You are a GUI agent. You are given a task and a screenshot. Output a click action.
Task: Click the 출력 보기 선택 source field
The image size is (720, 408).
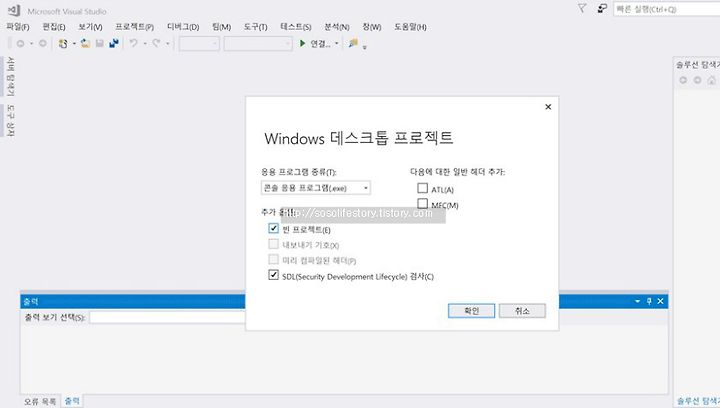pos(168,317)
